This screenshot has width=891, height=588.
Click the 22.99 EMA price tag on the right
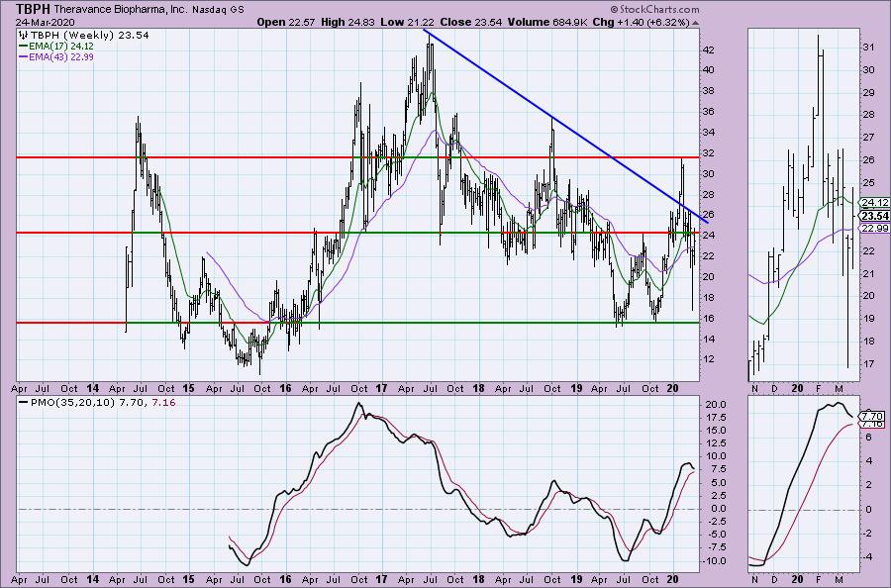pyautogui.click(x=874, y=229)
